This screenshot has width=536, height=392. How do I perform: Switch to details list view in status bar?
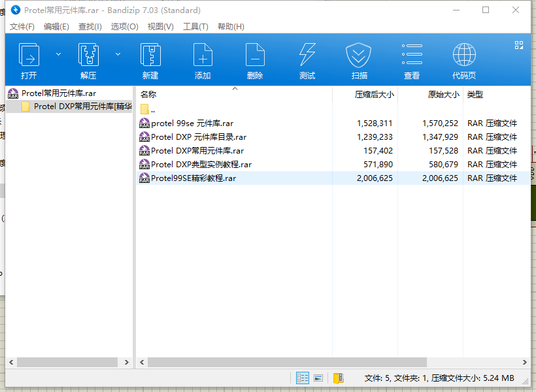(303, 378)
